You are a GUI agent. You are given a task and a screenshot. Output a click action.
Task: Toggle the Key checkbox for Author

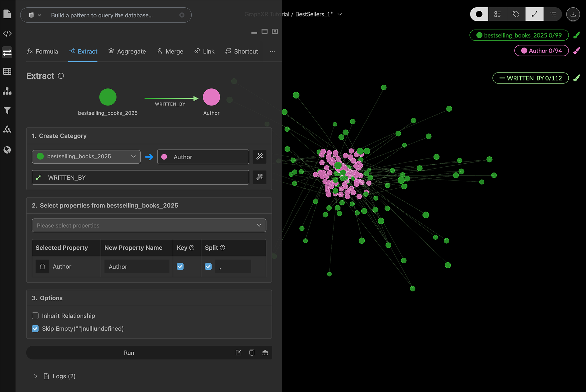click(x=180, y=266)
